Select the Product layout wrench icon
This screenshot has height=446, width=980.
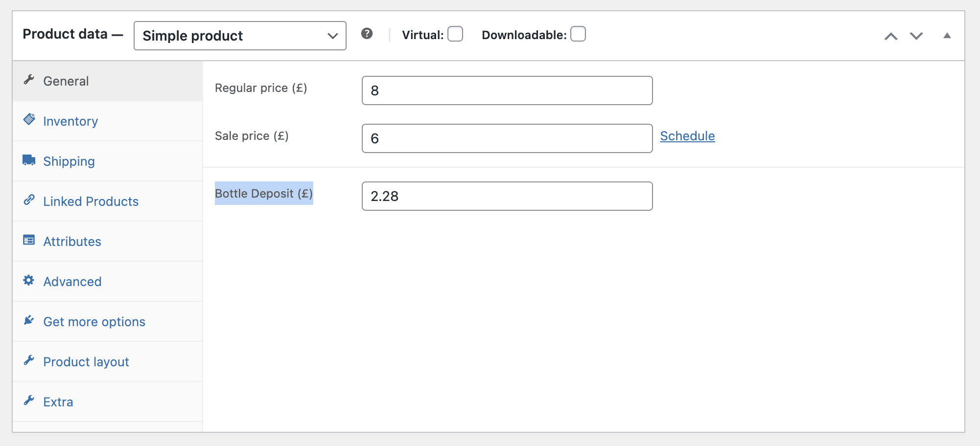(29, 361)
